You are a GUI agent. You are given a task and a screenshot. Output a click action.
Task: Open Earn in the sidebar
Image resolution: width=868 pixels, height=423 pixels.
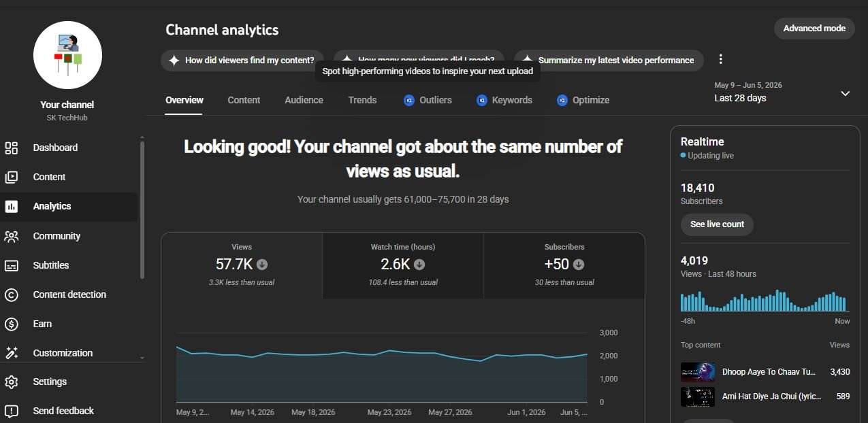pos(69,324)
